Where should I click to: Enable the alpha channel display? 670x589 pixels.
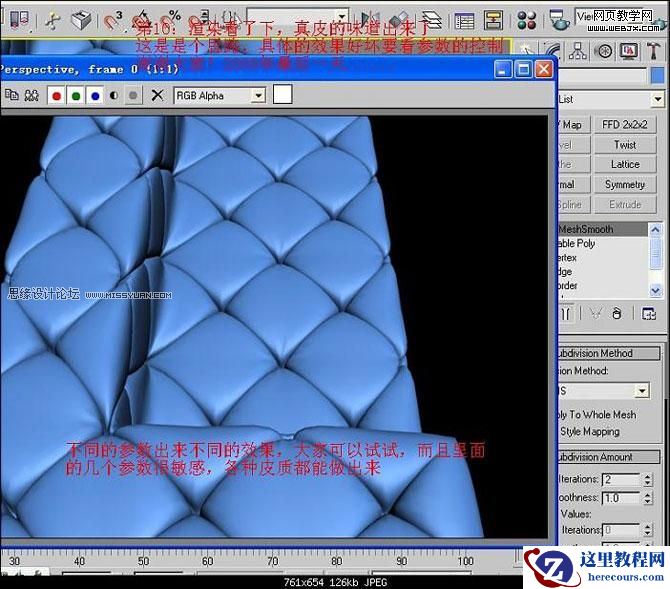tap(114, 95)
